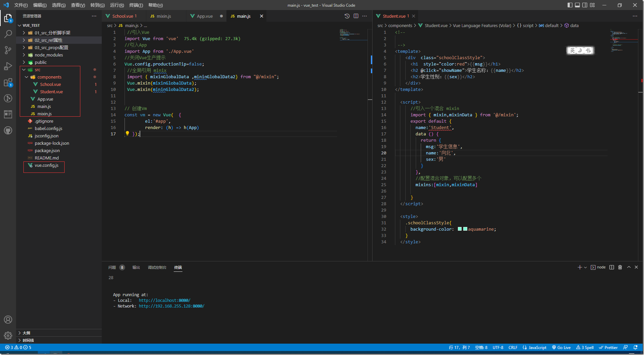
Task: Switch to the 调试控制台 debug console tab
Action: [157, 267]
